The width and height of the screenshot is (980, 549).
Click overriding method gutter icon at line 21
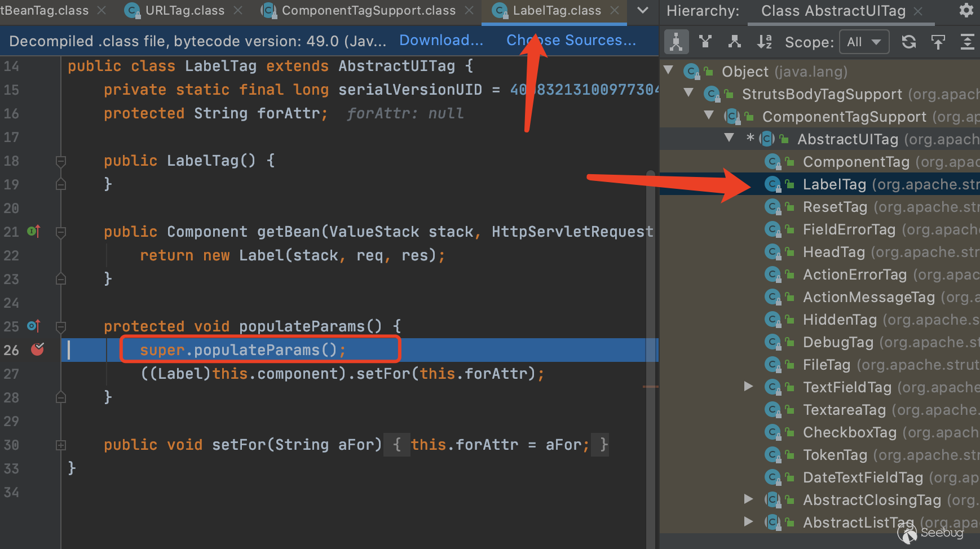click(34, 231)
